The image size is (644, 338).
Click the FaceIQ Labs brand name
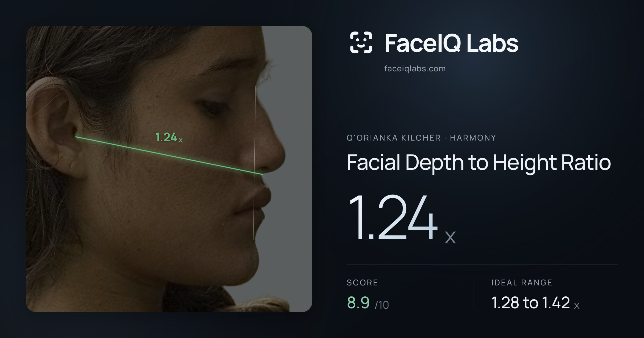451,43
